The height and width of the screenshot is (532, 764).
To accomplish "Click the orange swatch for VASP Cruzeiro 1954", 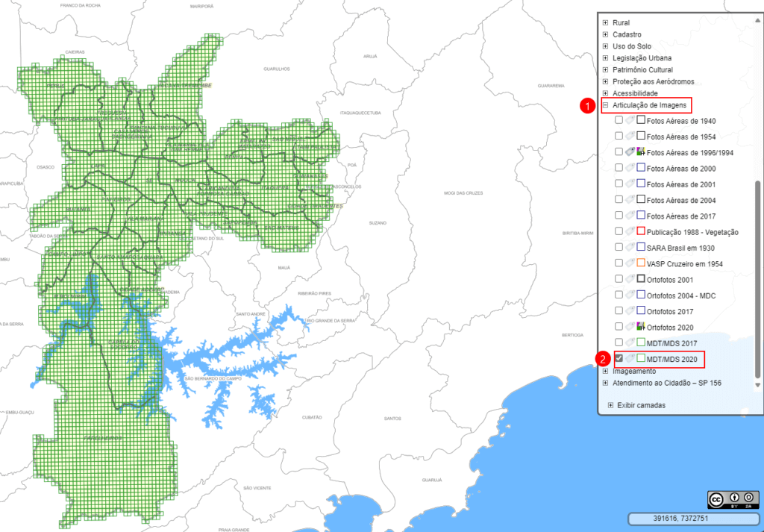I will (640, 263).
